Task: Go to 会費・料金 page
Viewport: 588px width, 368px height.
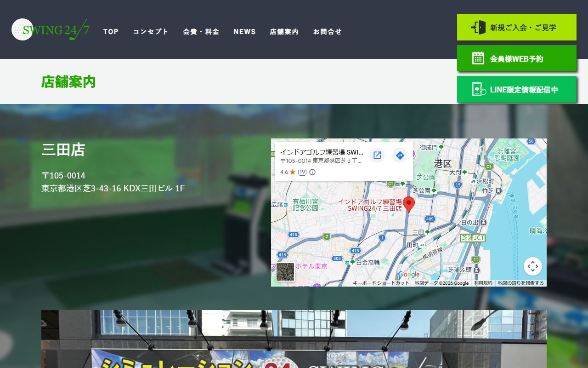Action: coord(201,32)
